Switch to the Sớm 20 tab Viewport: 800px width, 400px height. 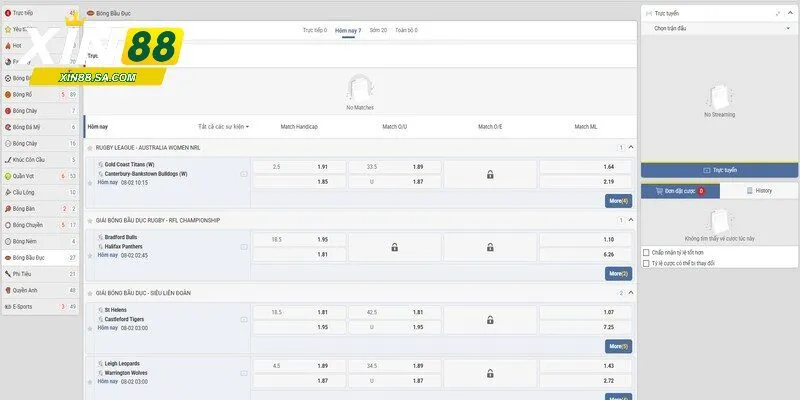pyautogui.click(x=378, y=30)
